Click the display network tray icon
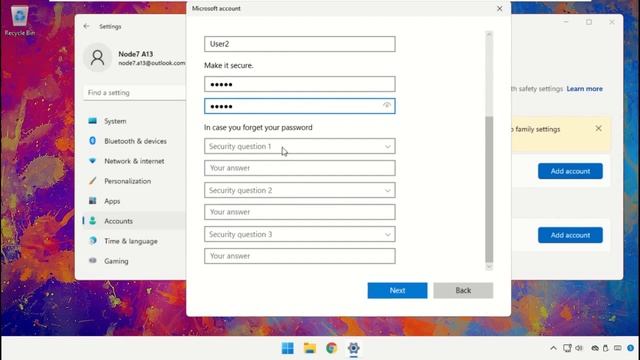The height and width of the screenshot is (360, 640). [x=567, y=348]
